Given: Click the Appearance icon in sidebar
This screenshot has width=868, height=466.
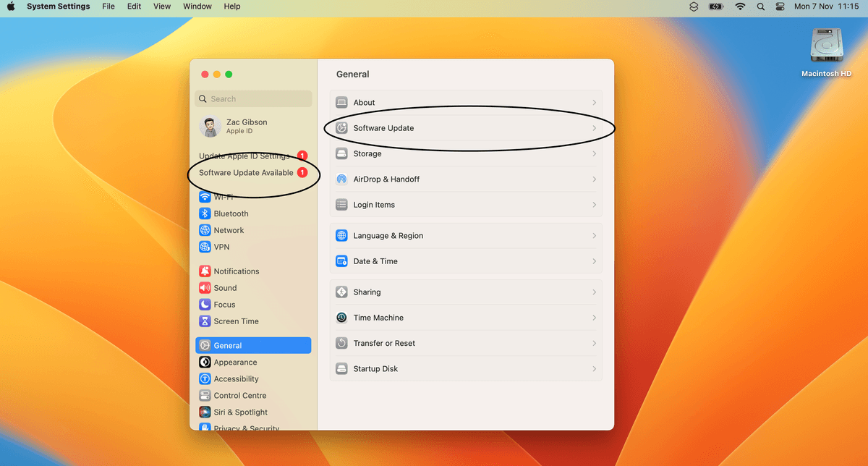Looking at the screenshot, I should pyautogui.click(x=205, y=363).
